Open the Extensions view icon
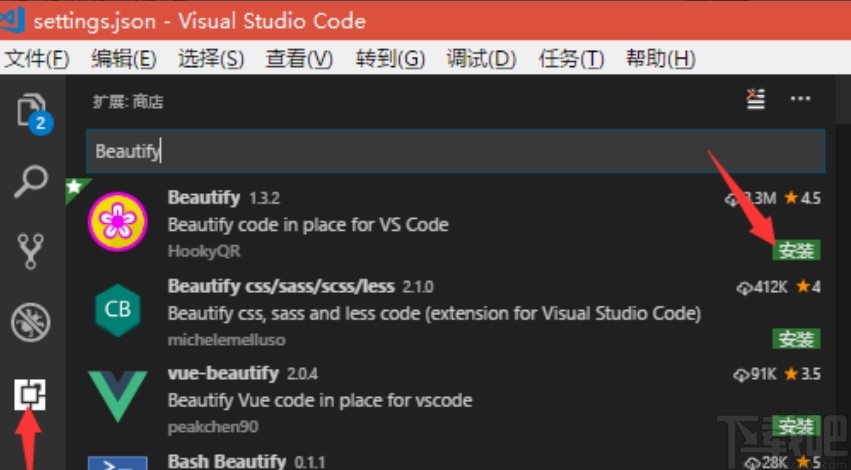The image size is (851, 470). [x=30, y=394]
